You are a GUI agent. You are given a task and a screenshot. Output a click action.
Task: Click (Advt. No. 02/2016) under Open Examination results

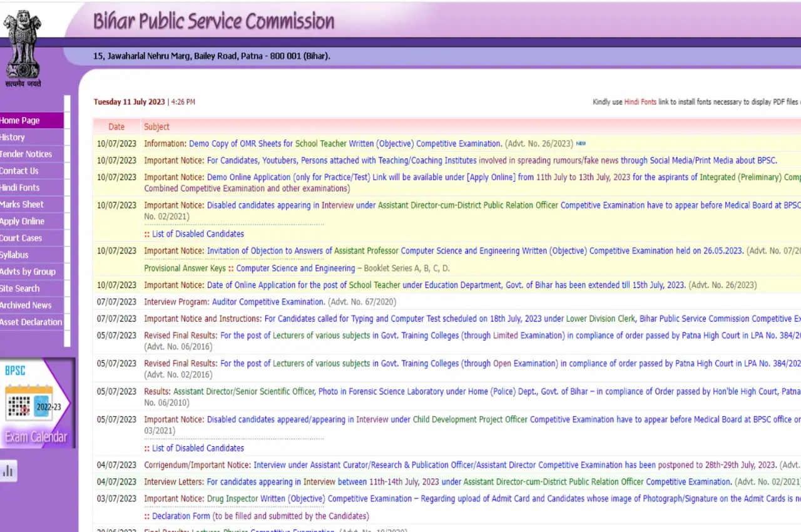(x=178, y=375)
